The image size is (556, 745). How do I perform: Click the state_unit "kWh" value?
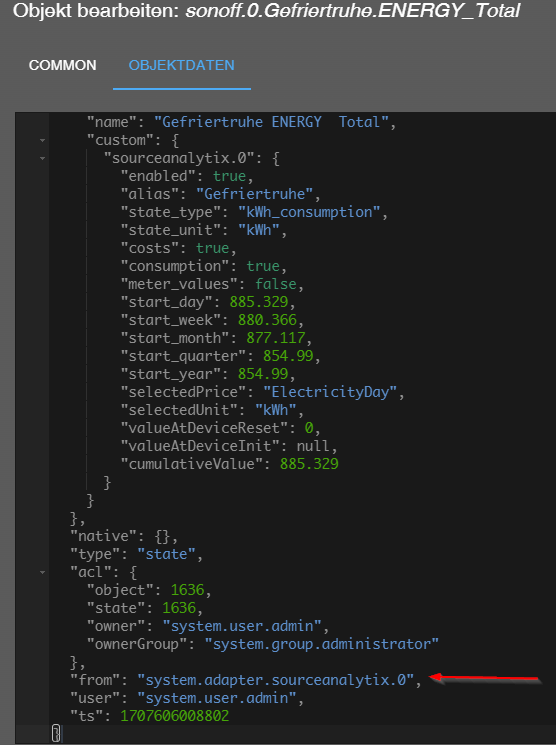pos(259,230)
